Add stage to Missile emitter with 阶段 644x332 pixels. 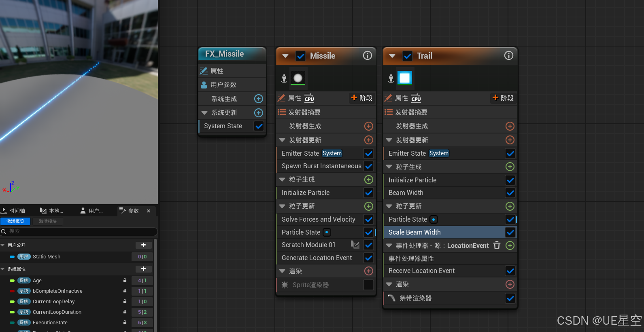click(361, 98)
